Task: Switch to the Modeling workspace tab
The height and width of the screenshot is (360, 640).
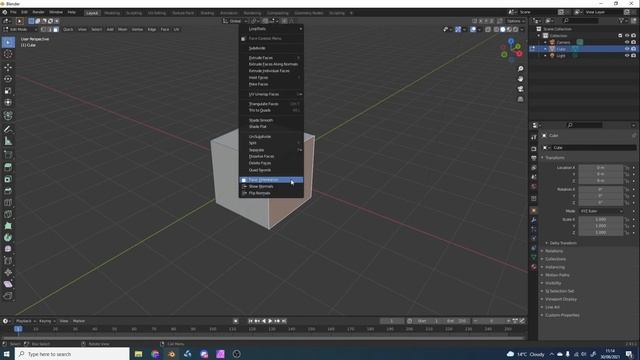Action: pyautogui.click(x=112, y=13)
